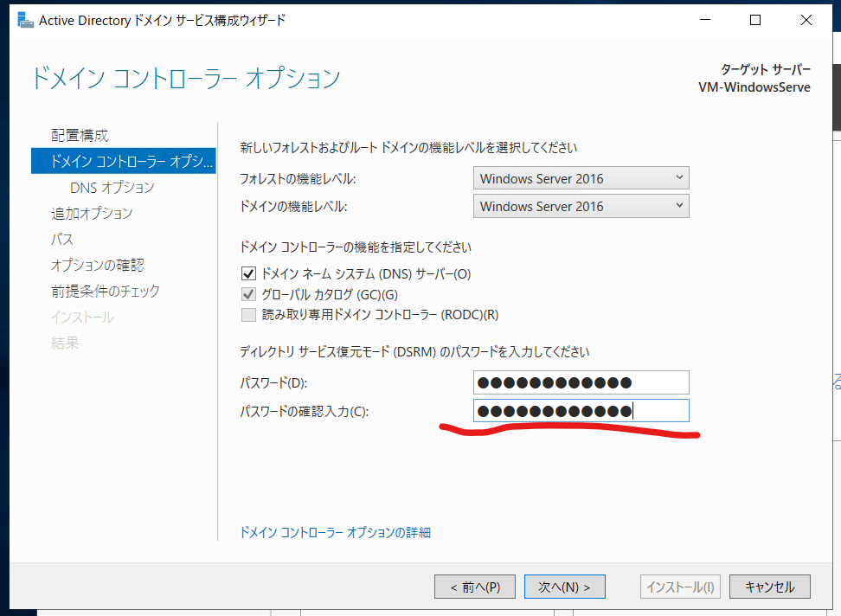Screen dimensions: 841x616
Task: Click the ドメイン コントローラー オプション page heading
Action: click(186, 78)
